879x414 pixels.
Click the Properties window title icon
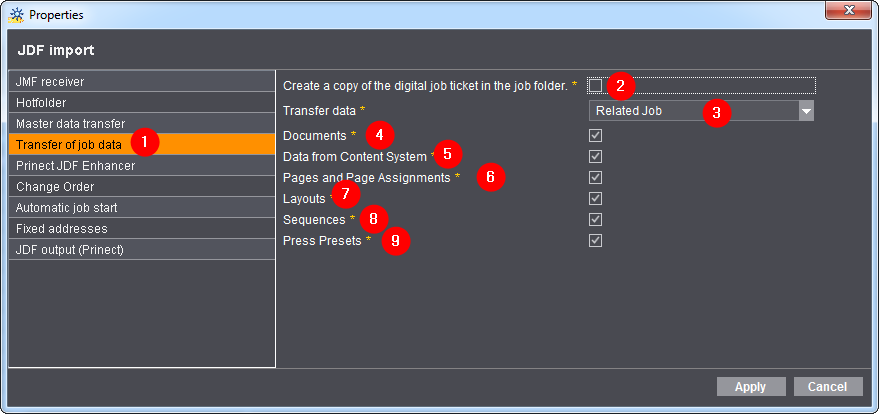[15, 15]
